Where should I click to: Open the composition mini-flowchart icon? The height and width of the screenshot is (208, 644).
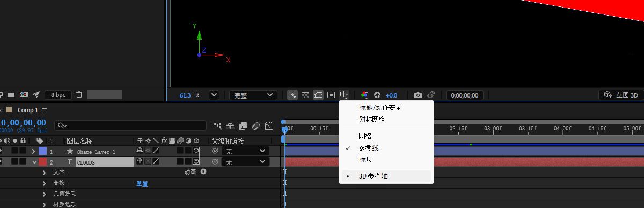217,125
